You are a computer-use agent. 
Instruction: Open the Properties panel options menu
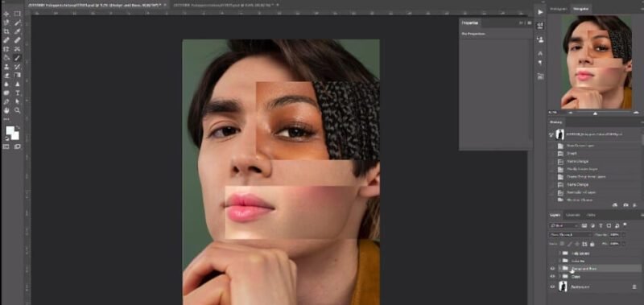(x=530, y=23)
